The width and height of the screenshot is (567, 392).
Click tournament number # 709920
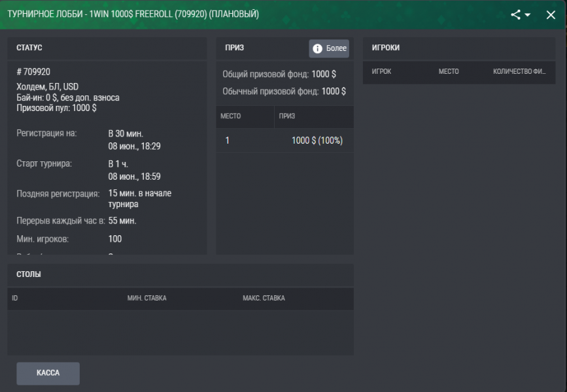(x=33, y=72)
